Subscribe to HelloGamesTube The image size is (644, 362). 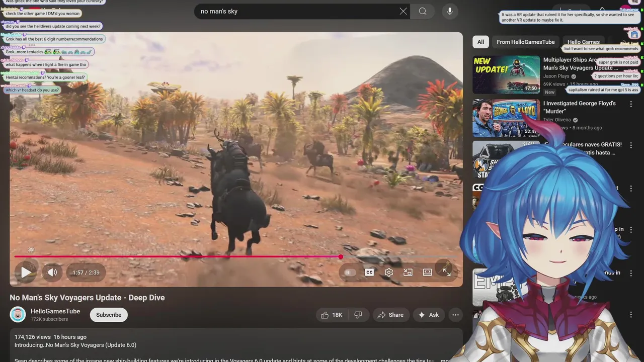pyautogui.click(x=109, y=315)
